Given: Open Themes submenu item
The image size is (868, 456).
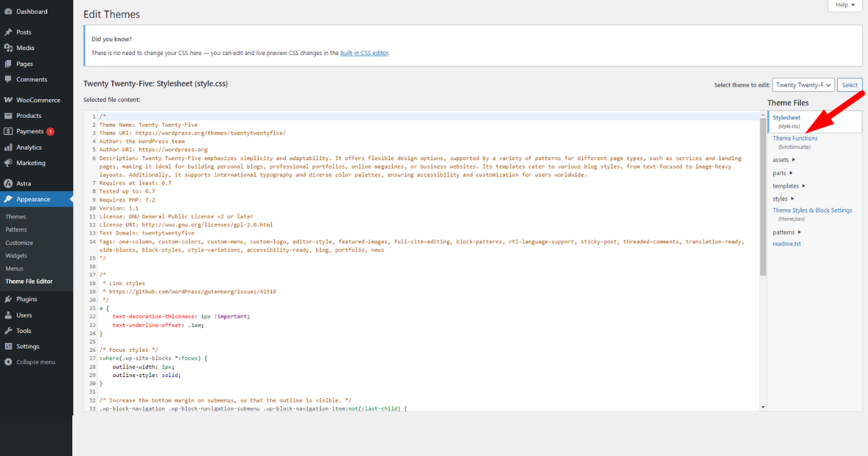Looking at the screenshot, I should 16,216.
